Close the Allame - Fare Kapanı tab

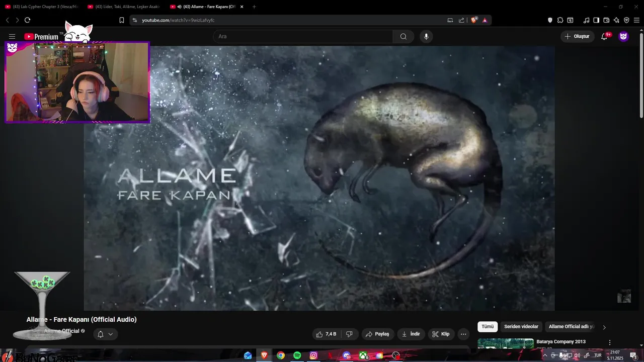coord(242,7)
